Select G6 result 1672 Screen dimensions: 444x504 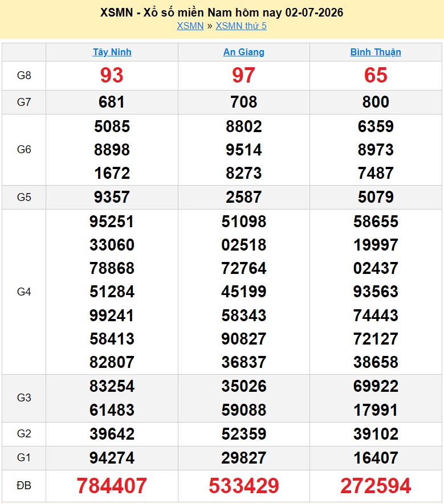coord(112,173)
